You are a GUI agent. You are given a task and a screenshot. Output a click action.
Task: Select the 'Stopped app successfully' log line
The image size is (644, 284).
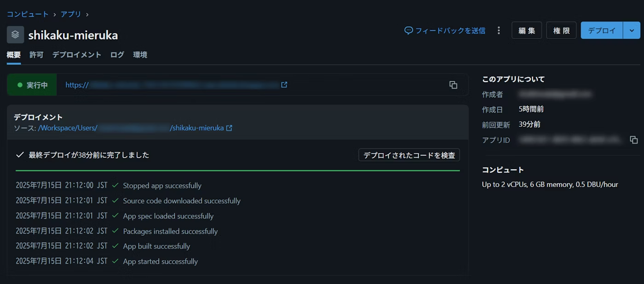point(162,186)
